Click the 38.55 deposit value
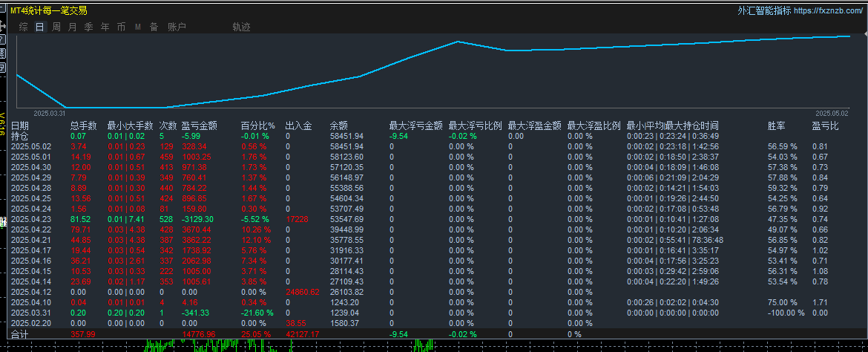This screenshot has width=868, height=352. click(x=295, y=323)
